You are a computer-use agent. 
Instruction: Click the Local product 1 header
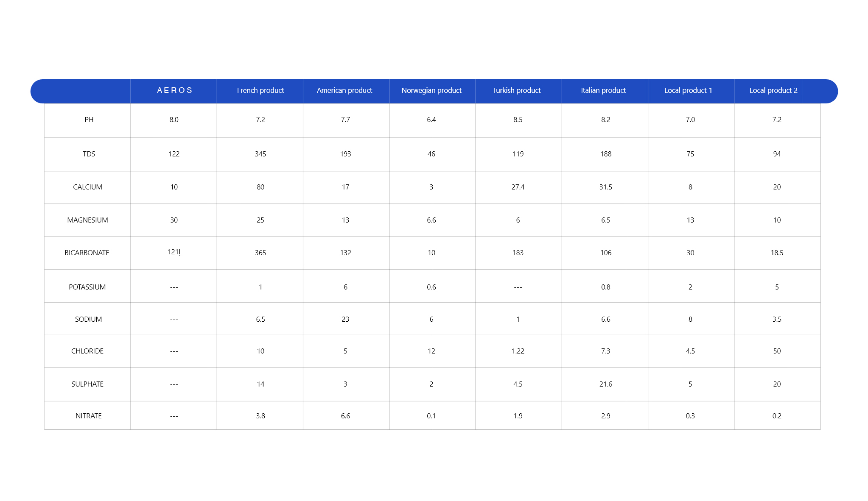coord(688,90)
